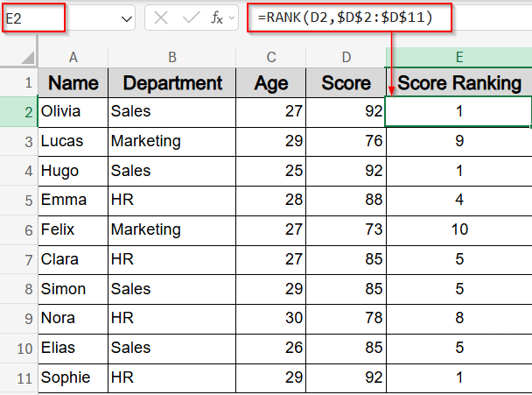Select row 2 header
This screenshot has height=395, width=532.
click(x=19, y=112)
